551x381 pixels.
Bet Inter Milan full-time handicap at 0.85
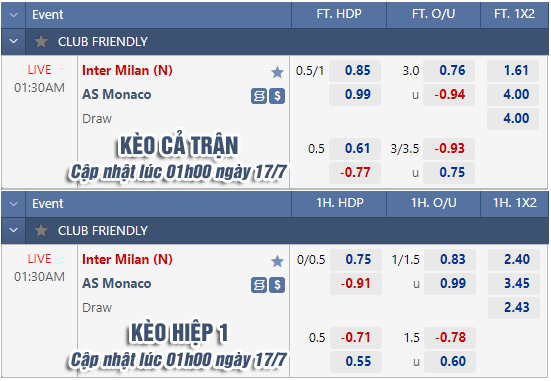click(x=355, y=71)
